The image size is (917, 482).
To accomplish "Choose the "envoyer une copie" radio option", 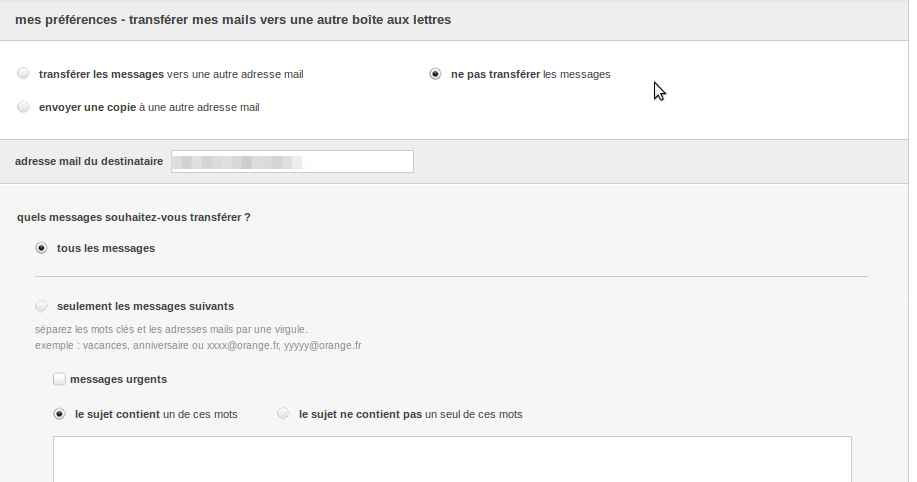I will (x=23, y=107).
